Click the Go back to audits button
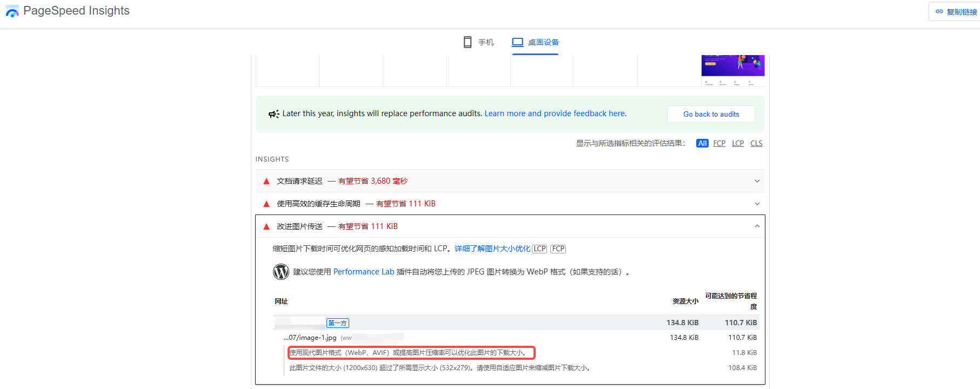 [x=711, y=114]
